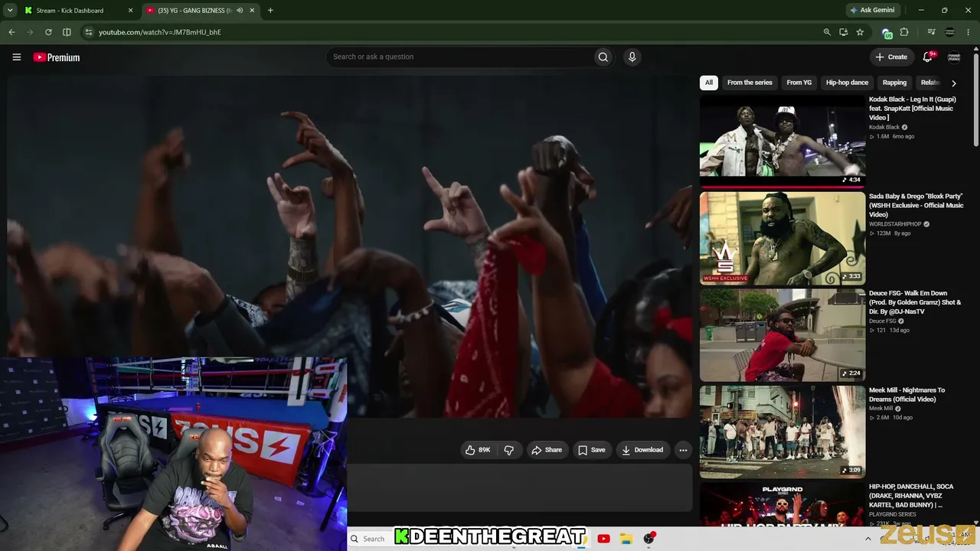Viewport: 980px width, 551px height.
Task: Click the main video player
Action: click(349, 246)
